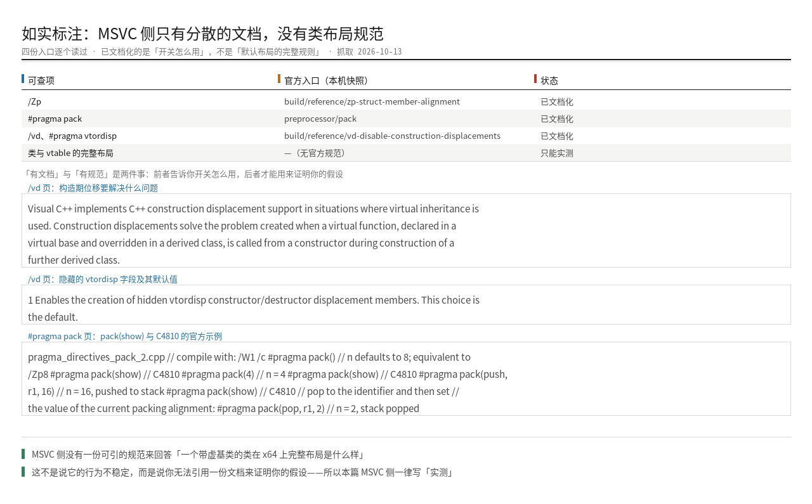Click 已文档化 status in the /Zp row

pyautogui.click(x=557, y=101)
